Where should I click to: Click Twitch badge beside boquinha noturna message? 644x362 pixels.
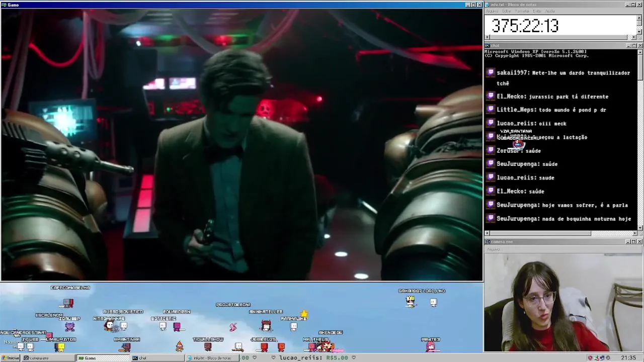pyautogui.click(x=491, y=219)
